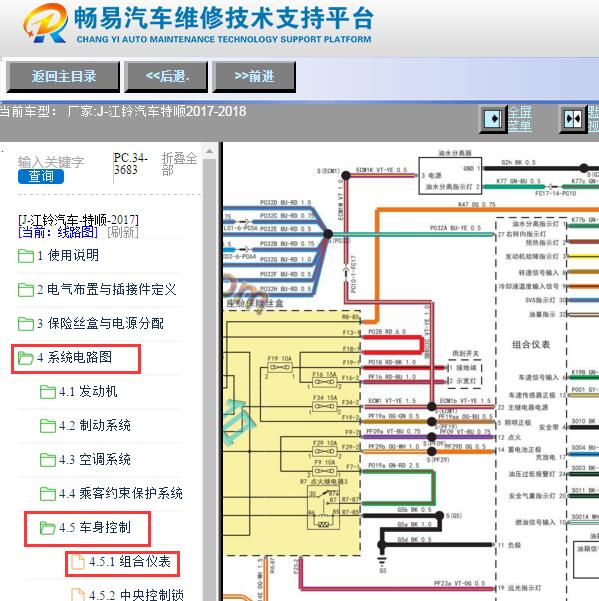Select 2 电气布置与插接件定义 entry

pyautogui.click(x=107, y=289)
